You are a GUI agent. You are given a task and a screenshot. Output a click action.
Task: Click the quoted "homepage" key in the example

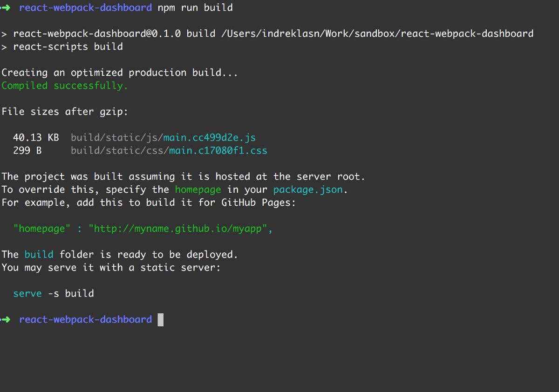pos(42,229)
